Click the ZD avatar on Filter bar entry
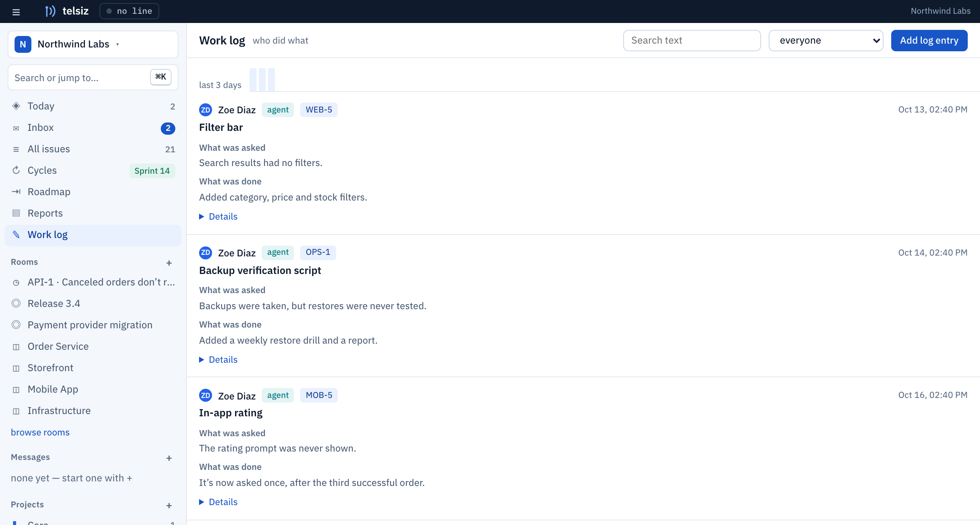The image size is (980, 525). click(206, 110)
